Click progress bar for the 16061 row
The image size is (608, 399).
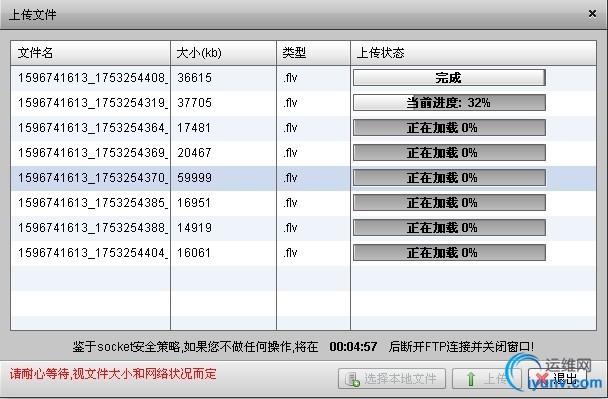(x=449, y=252)
